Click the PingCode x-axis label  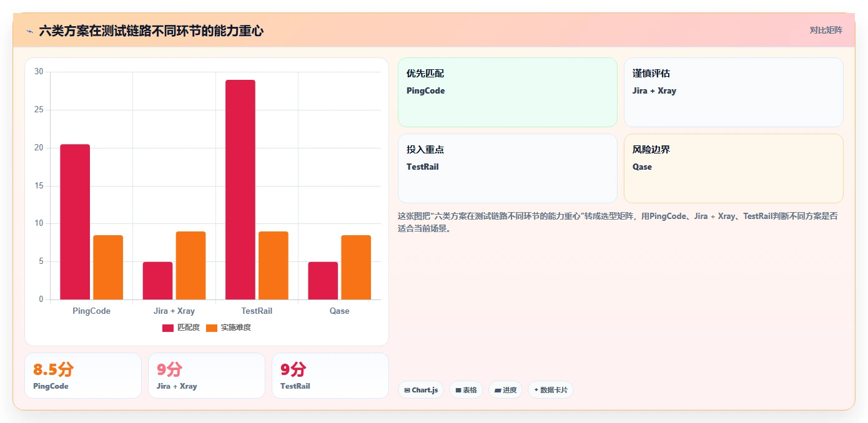(92, 311)
